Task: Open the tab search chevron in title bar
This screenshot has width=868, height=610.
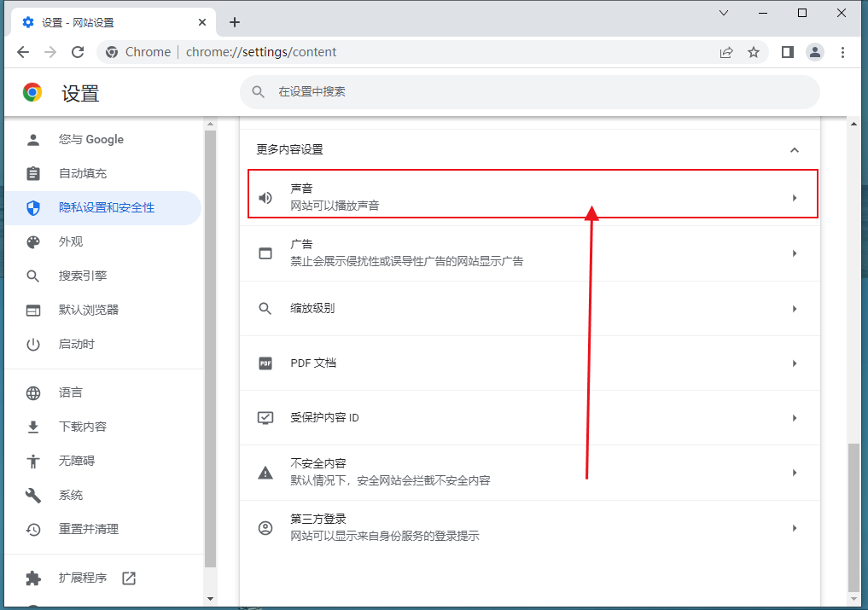Action: pos(724,13)
